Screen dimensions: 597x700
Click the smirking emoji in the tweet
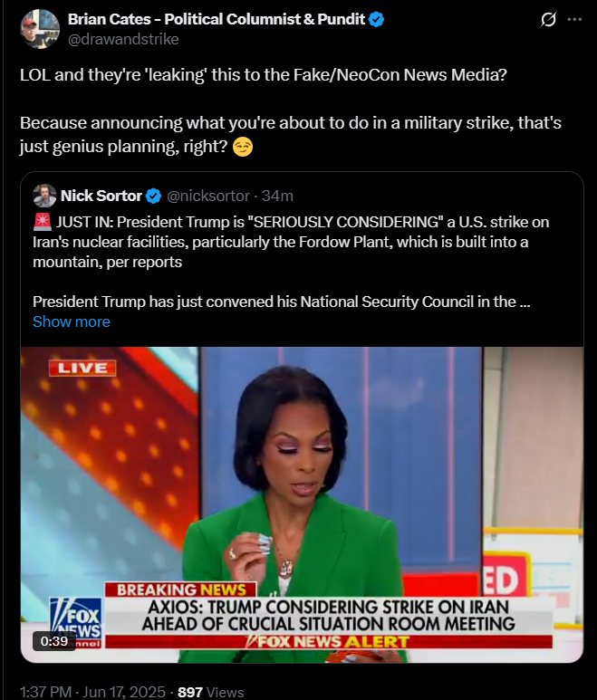(243, 147)
